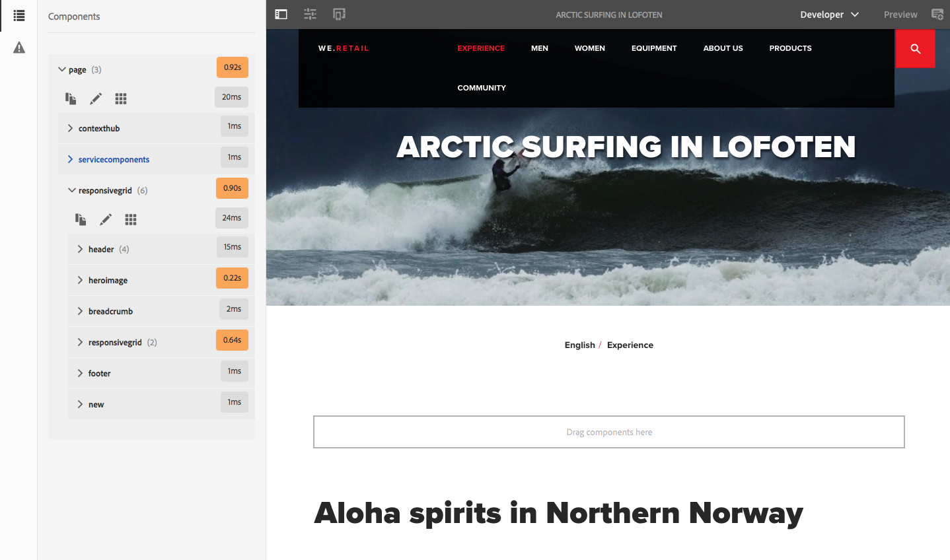The width and height of the screenshot is (950, 560).
Task: Click the edit pencil icon under page
Action: (96, 98)
